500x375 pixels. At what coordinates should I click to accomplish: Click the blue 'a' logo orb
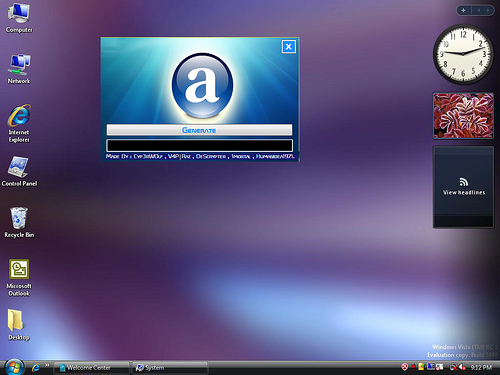(202, 85)
